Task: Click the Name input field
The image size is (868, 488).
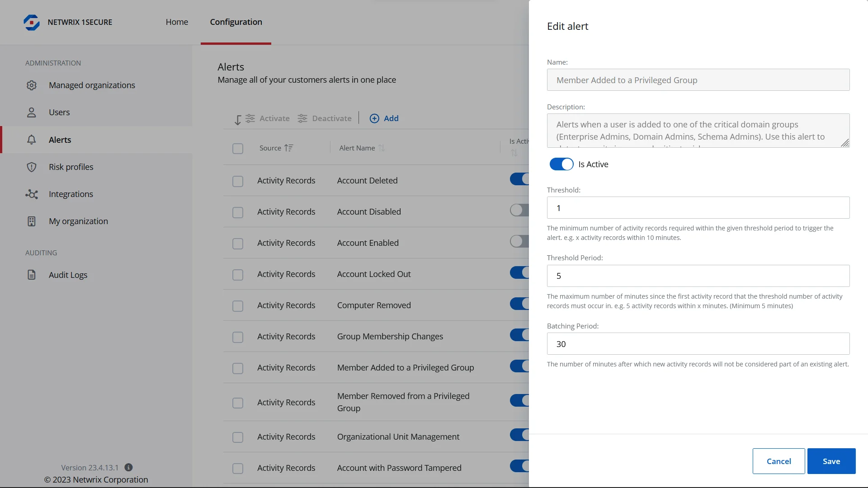Action: click(698, 80)
